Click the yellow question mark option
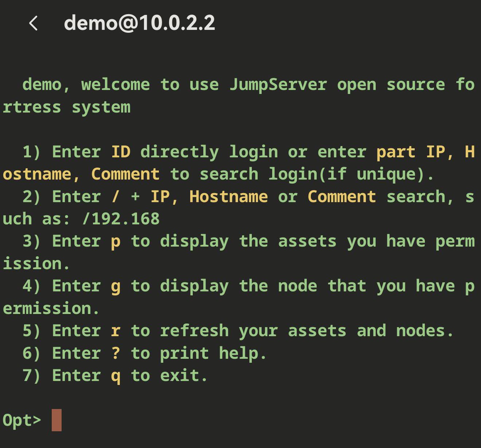Image resolution: width=481 pixels, height=448 pixels. coord(116,353)
